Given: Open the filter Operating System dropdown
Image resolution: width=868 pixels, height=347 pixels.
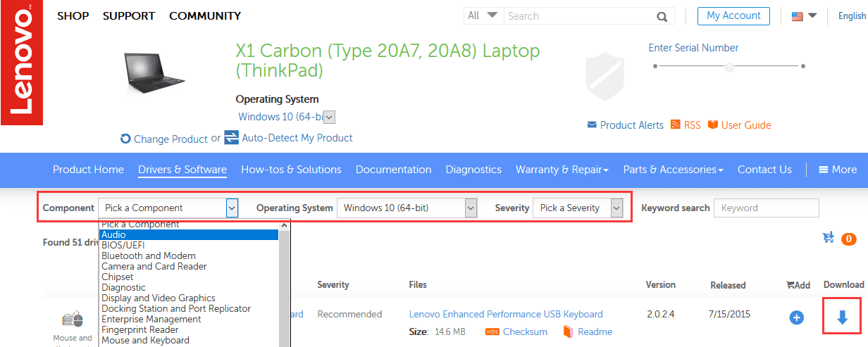Looking at the screenshot, I should tap(407, 208).
